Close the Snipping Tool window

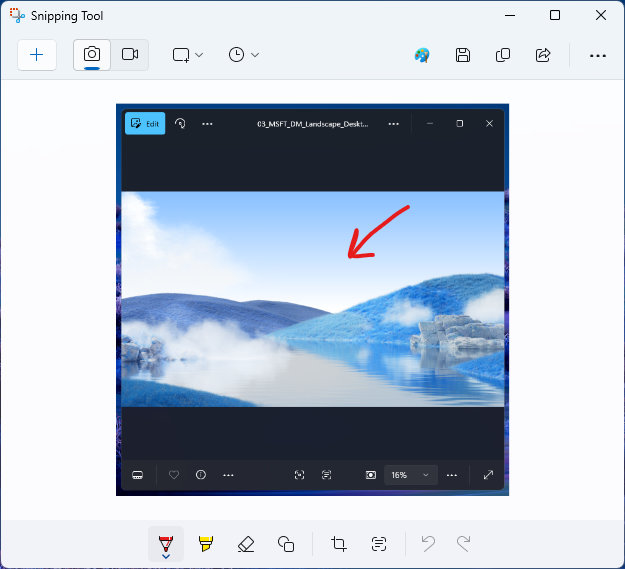601,16
